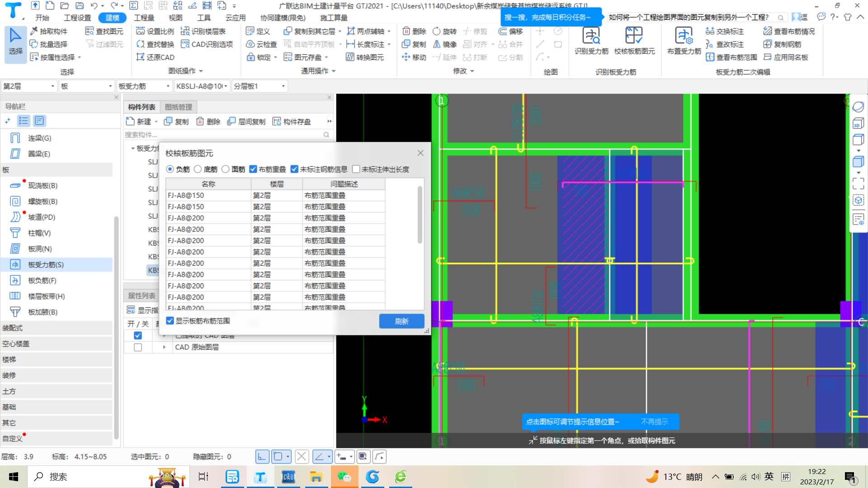Open the 工程量 ribbon tab
868x488 pixels.
point(144,18)
